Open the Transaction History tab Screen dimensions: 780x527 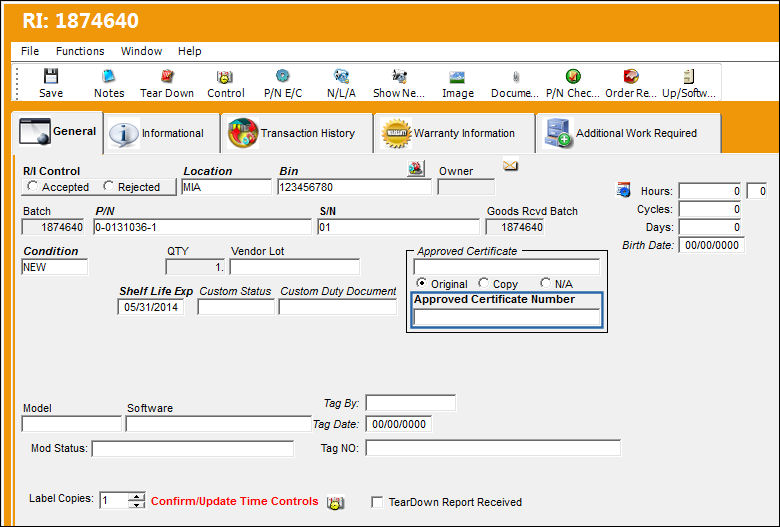coord(296,133)
